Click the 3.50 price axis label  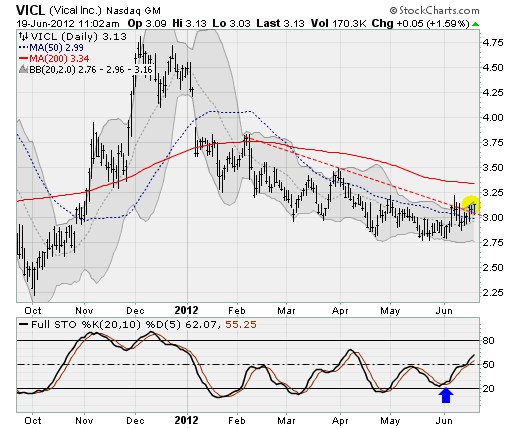coord(493,168)
